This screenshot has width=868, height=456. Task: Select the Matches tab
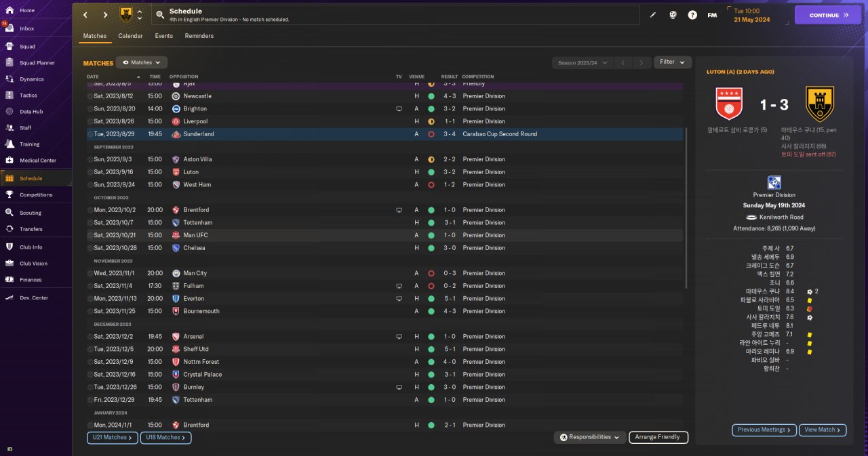click(95, 36)
